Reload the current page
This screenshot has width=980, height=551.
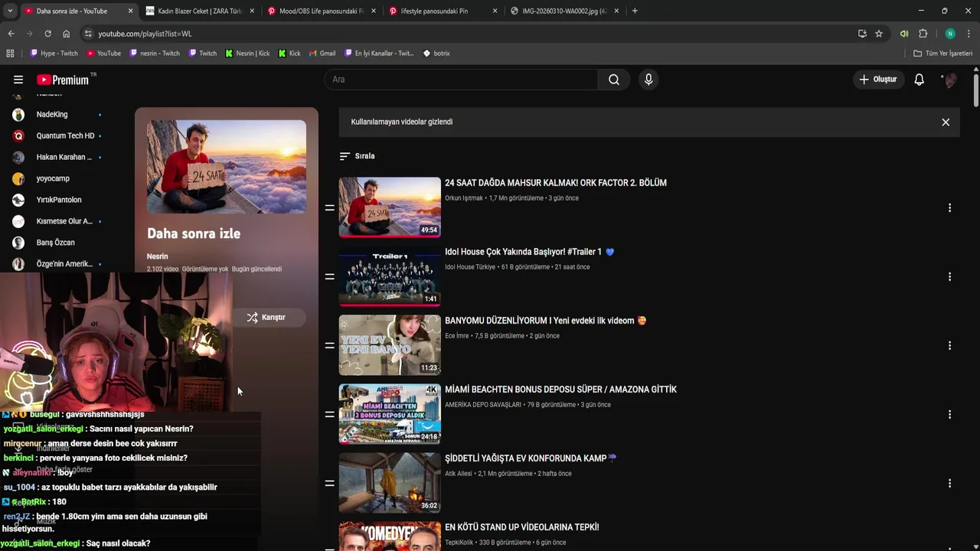(x=47, y=34)
